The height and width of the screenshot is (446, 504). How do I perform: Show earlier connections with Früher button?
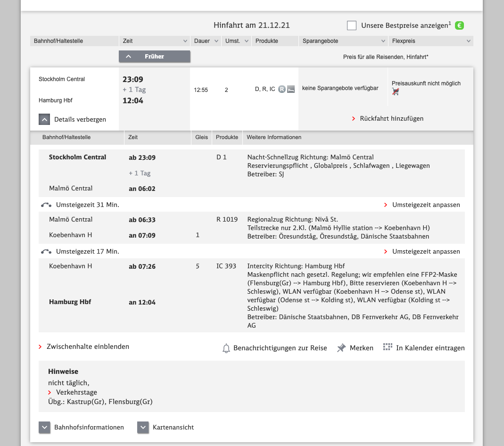154,57
